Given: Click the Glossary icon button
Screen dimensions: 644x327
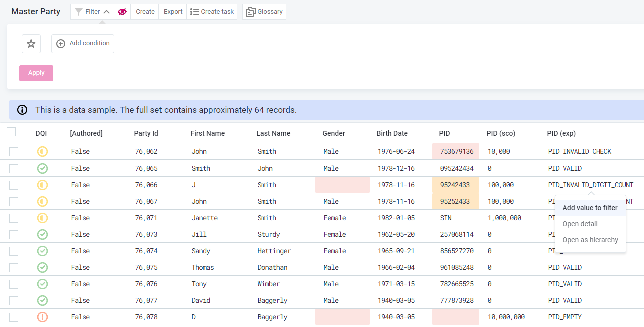Looking at the screenshot, I should pos(250,12).
